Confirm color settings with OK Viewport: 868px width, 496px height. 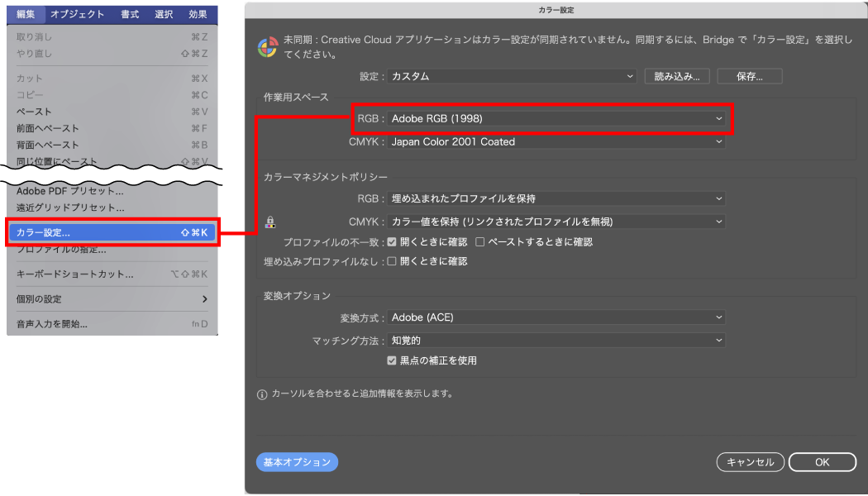822,462
